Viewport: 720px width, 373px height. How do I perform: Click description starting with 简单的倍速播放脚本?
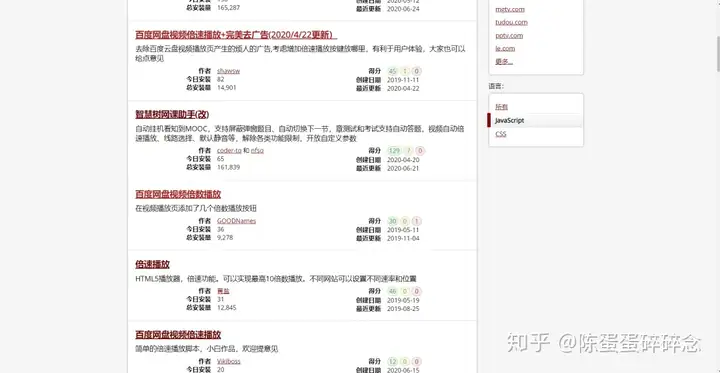point(207,349)
